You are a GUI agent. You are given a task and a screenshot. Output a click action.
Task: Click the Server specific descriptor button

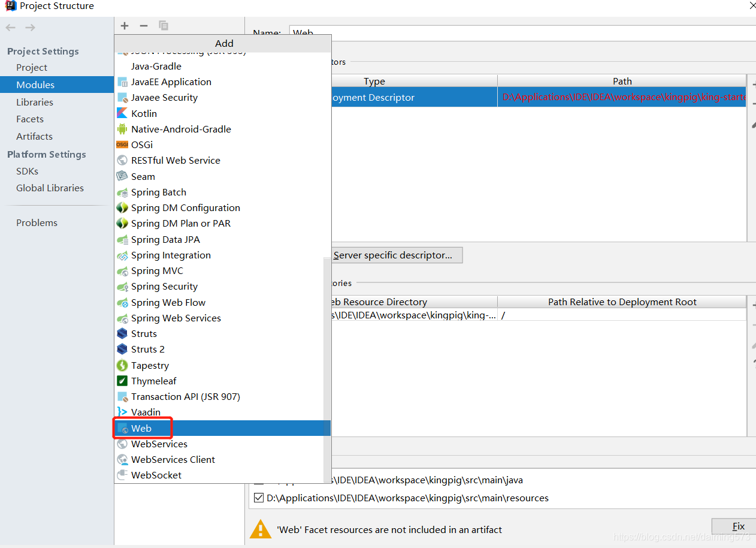396,255
